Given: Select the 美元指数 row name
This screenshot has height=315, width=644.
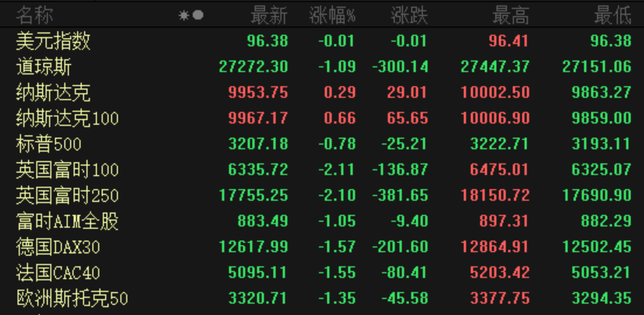Looking at the screenshot, I should [x=53, y=41].
